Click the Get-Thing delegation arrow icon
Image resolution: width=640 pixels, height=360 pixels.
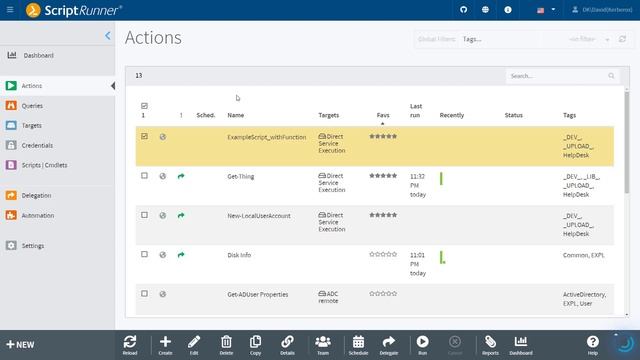(181, 176)
